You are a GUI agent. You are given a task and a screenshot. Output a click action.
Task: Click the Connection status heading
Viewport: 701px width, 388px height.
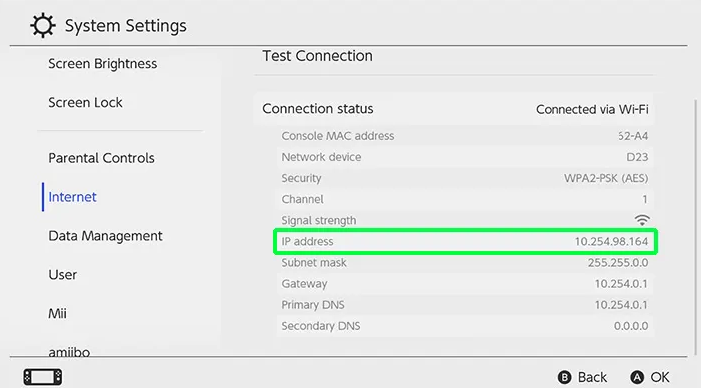pos(318,109)
